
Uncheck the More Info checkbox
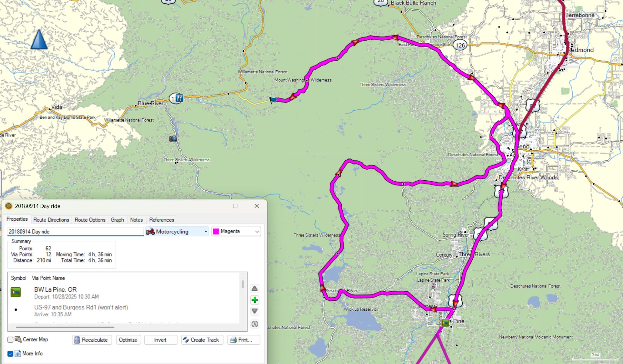click(10, 353)
